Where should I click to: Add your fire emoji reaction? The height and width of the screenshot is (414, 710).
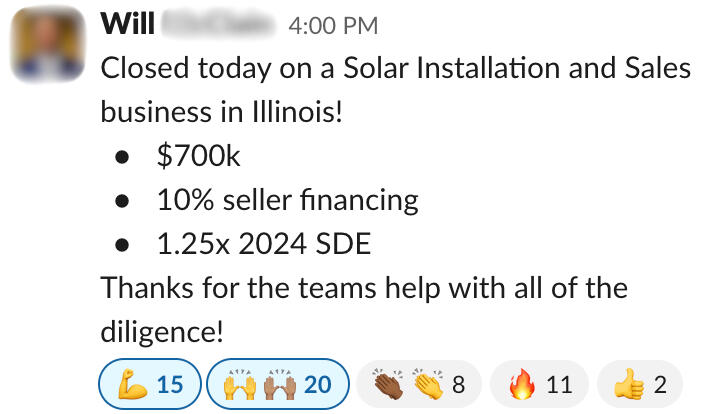[x=520, y=384]
